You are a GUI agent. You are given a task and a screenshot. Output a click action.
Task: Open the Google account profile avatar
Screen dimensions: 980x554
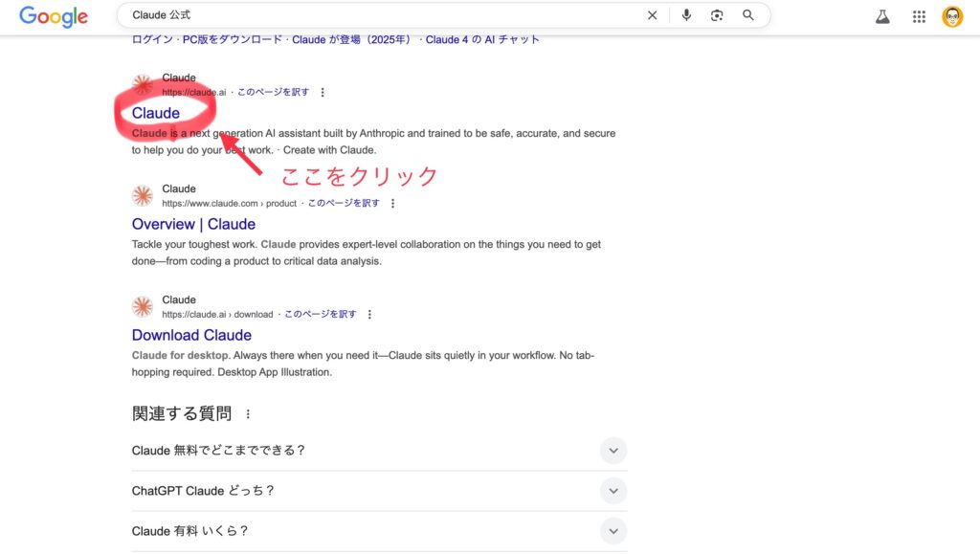click(x=952, y=16)
